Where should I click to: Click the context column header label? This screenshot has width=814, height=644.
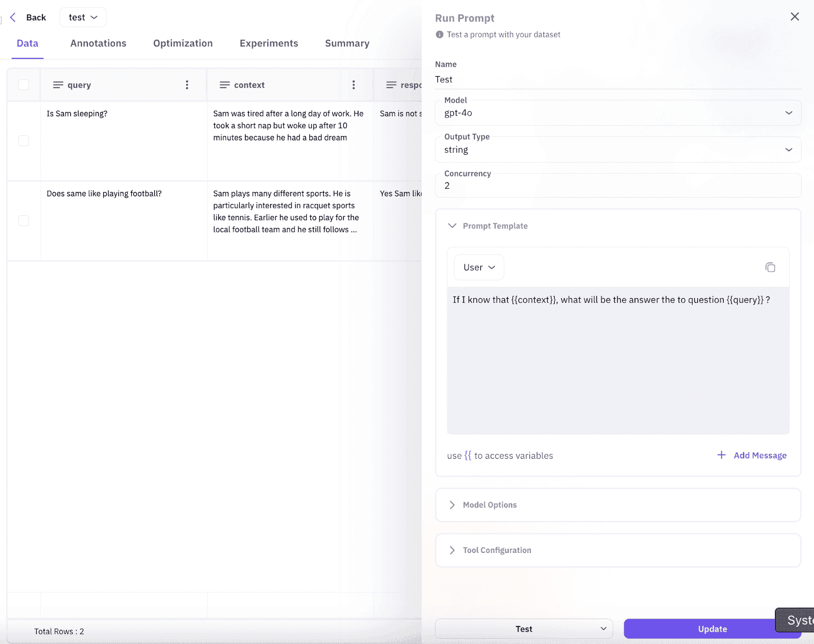tap(249, 85)
